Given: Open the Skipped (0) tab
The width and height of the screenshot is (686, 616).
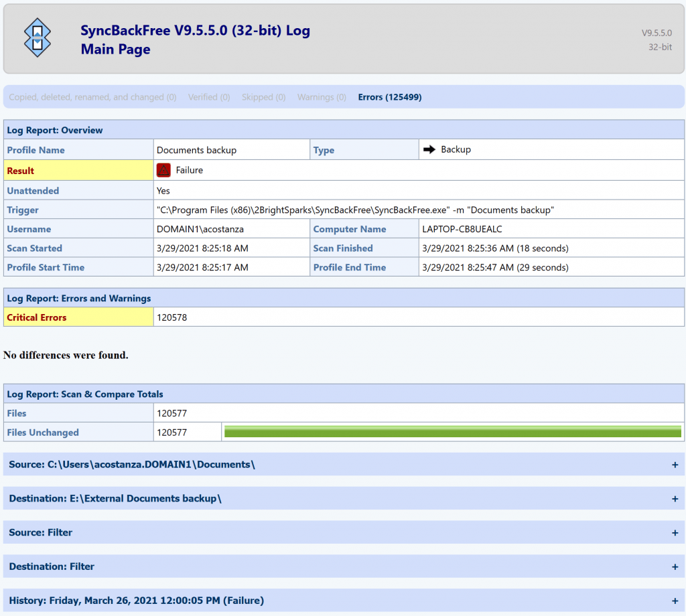Looking at the screenshot, I should pyautogui.click(x=263, y=97).
